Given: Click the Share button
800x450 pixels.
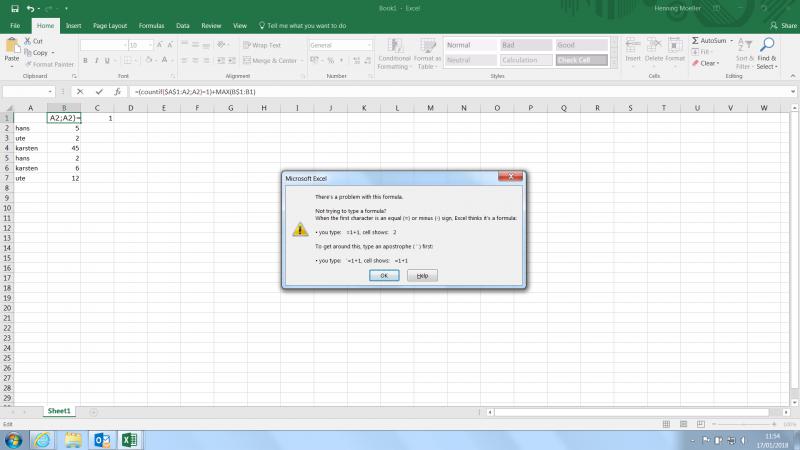Looking at the screenshot, I should [784, 26].
